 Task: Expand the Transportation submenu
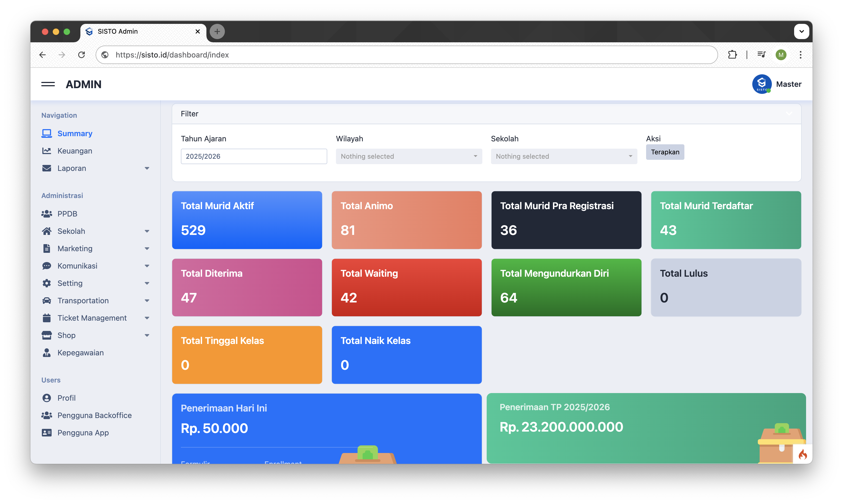pyautogui.click(x=147, y=301)
